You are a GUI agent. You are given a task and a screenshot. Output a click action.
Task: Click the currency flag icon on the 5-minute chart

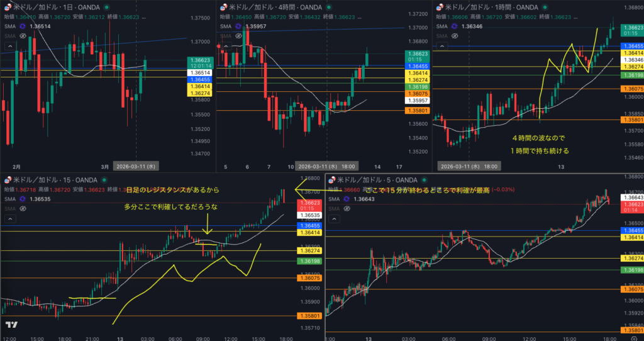332,180
